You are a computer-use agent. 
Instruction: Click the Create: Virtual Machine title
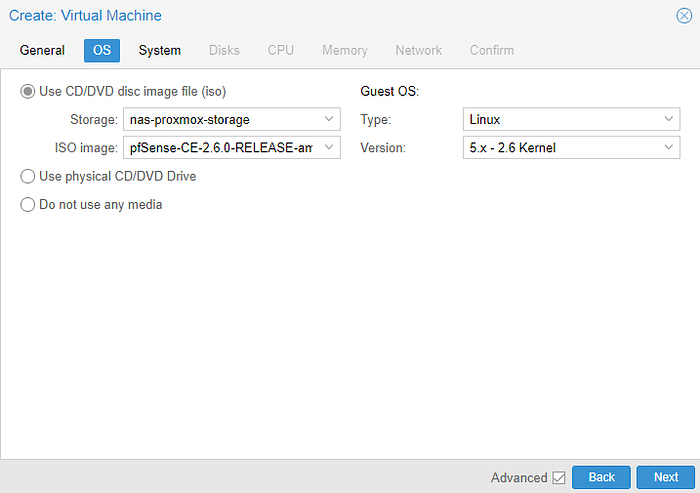point(85,16)
